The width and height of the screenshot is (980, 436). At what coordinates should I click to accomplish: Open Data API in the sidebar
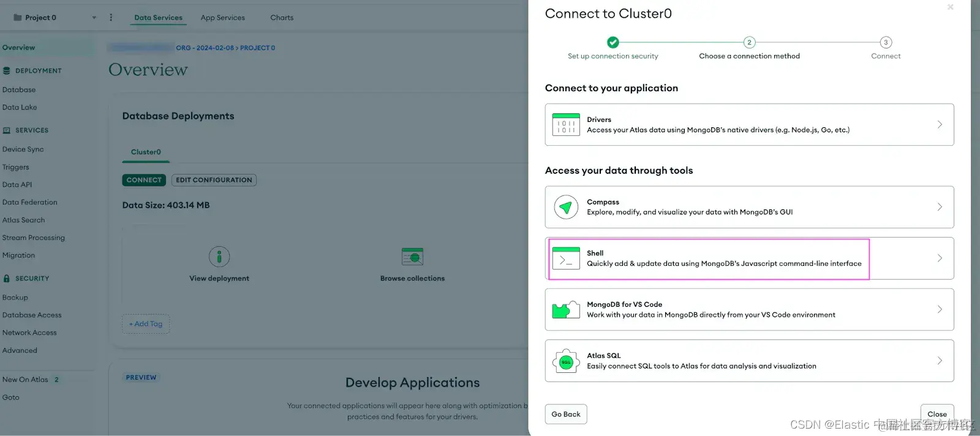tap(17, 185)
